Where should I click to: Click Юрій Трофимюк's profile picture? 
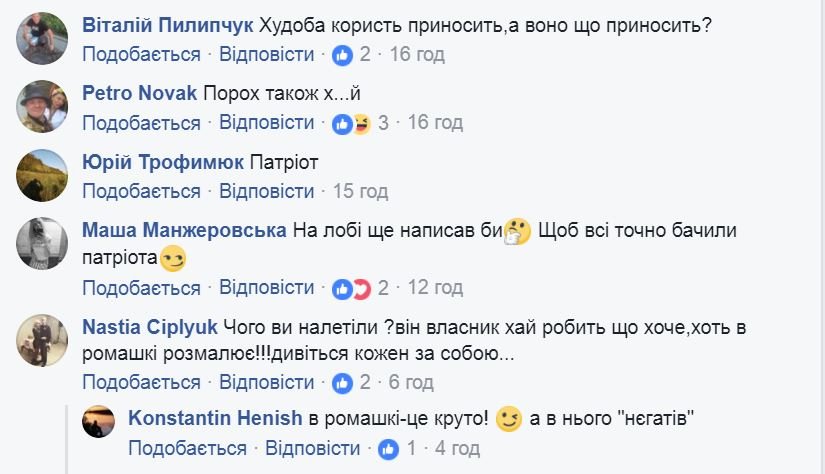pyautogui.click(x=42, y=174)
